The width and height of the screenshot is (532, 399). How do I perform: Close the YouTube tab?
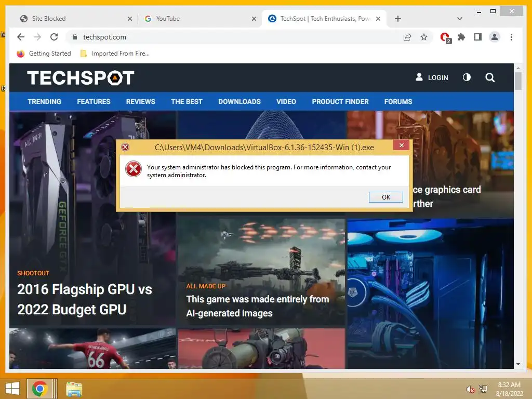pos(254,19)
